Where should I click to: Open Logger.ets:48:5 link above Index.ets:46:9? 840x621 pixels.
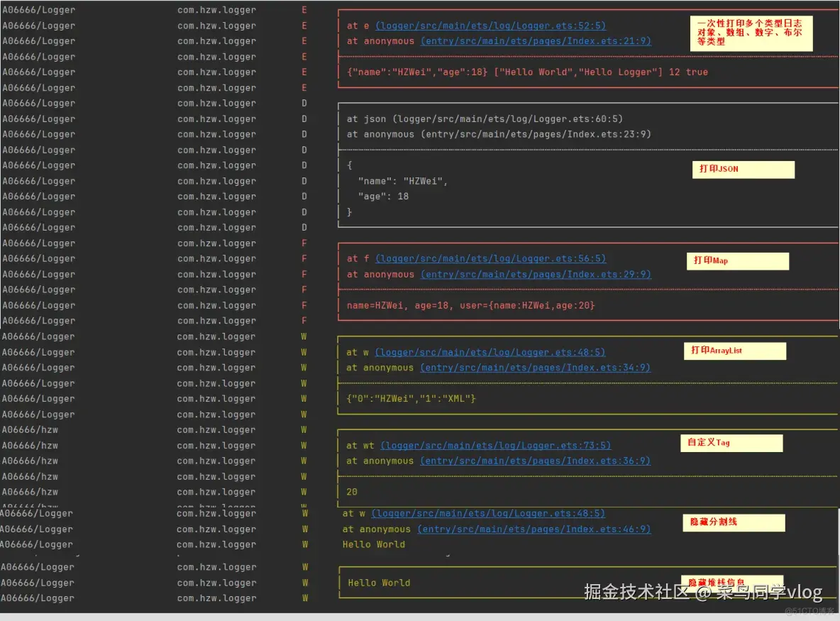click(x=488, y=513)
